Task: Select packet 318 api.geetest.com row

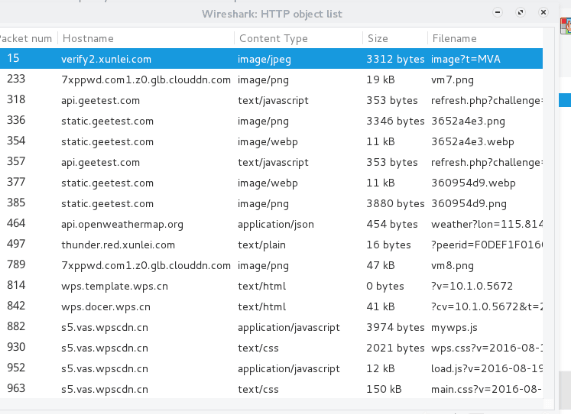Action: pyautogui.click(x=271, y=100)
